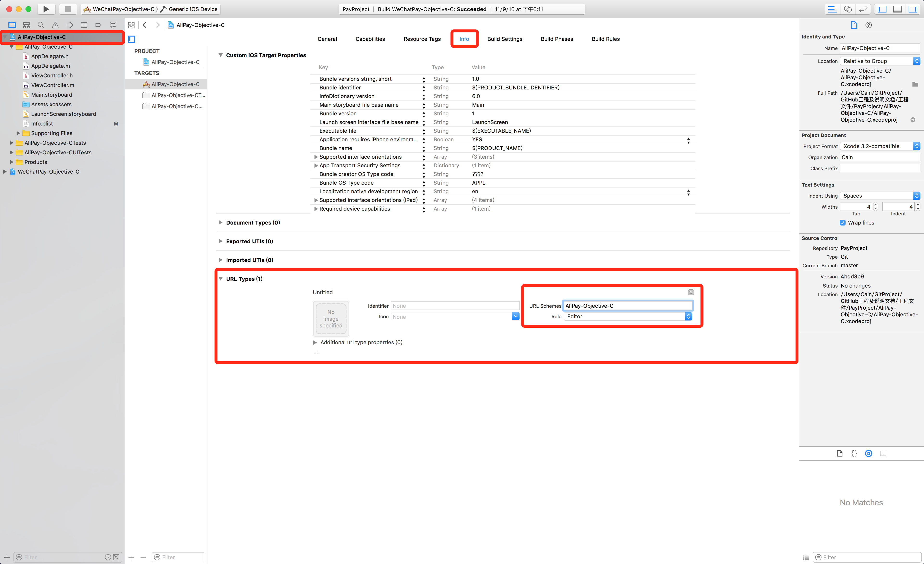Screen dimensions: 924x564
Task: Click the URL Schemes text field
Action: pos(628,306)
